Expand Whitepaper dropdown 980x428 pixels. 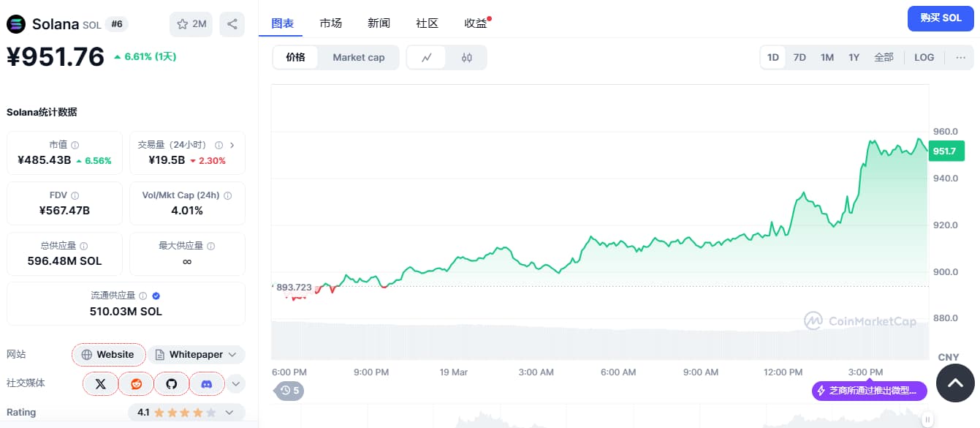click(x=197, y=355)
